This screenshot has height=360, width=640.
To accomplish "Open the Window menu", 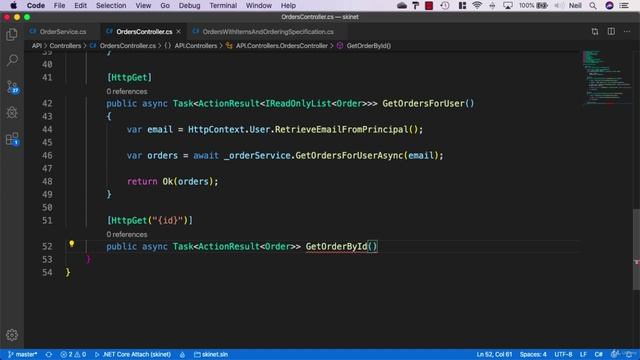I will click(x=259, y=5).
